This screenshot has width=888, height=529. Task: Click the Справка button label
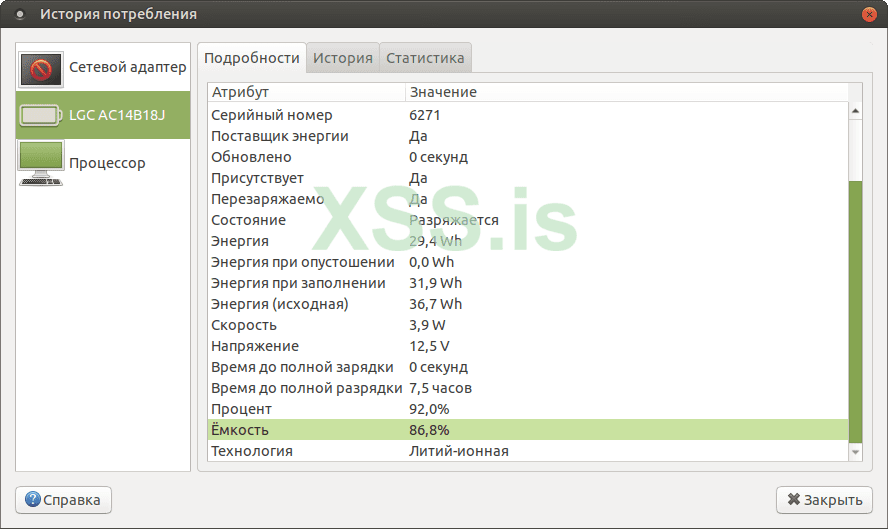pos(71,500)
